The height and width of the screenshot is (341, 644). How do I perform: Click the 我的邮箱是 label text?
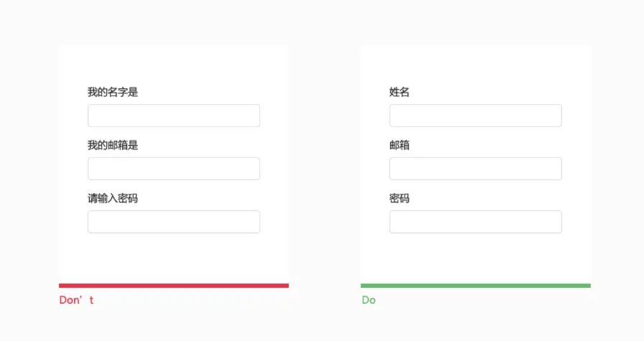(x=113, y=145)
